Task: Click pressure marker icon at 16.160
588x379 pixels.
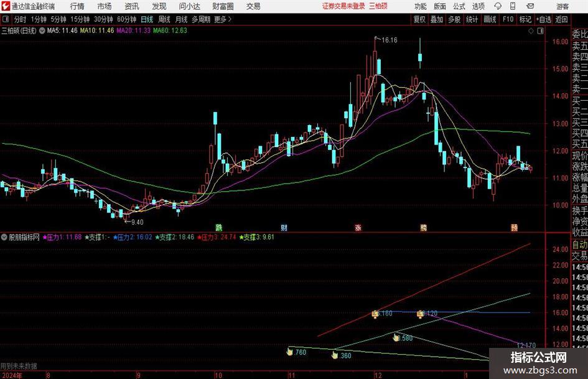Action: (375, 314)
